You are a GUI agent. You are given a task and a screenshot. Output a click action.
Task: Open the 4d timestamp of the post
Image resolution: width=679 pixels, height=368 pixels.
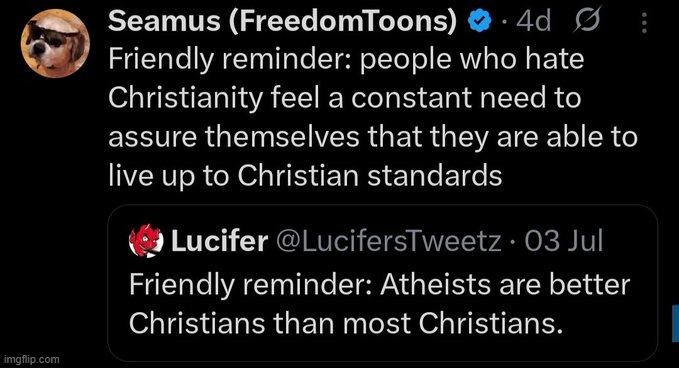[534, 21]
